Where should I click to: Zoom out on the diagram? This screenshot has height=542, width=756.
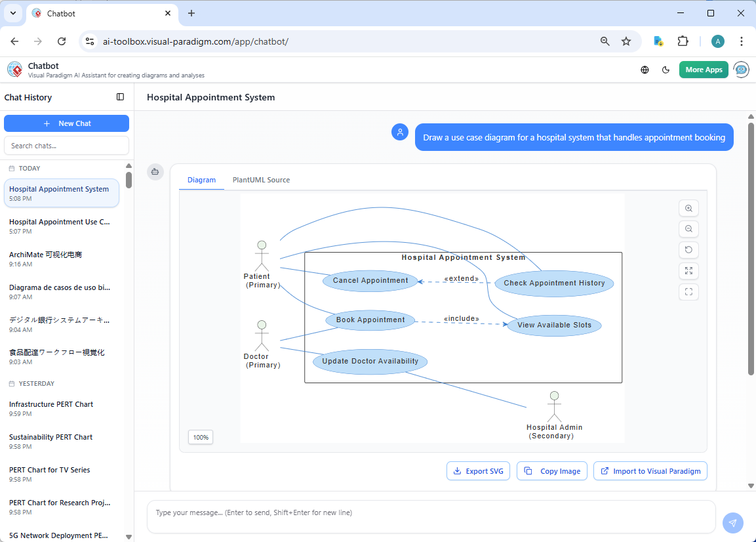[x=688, y=229]
